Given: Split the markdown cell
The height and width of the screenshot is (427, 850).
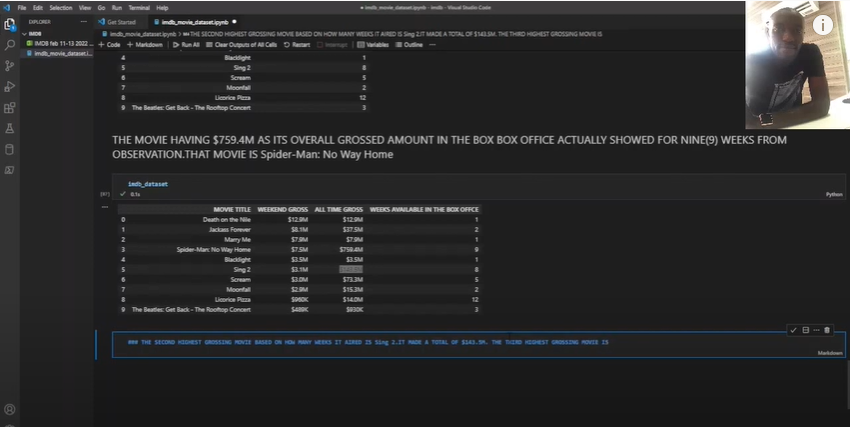Looking at the screenshot, I should pos(805,330).
